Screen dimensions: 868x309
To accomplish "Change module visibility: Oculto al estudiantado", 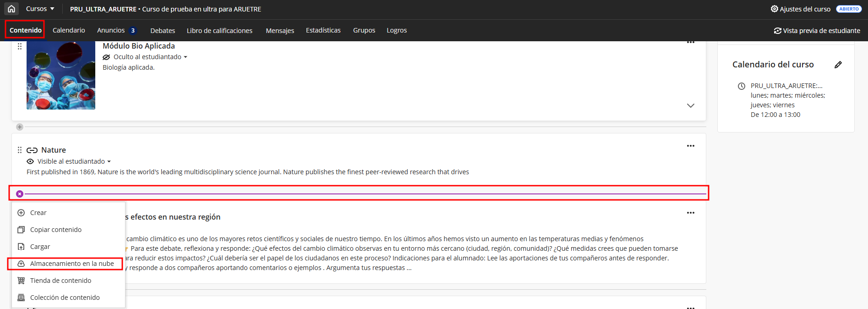I will pyautogui.click(x=149, y=57).
